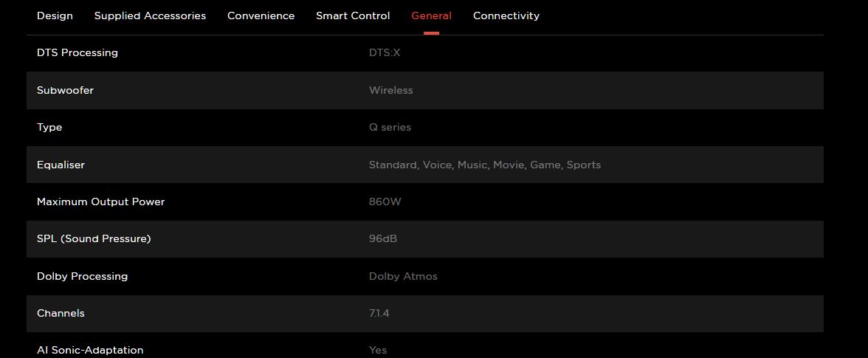The image size is (868, 358).
Task: Select the Convenience tab
Action: click(x=261, y=16)
